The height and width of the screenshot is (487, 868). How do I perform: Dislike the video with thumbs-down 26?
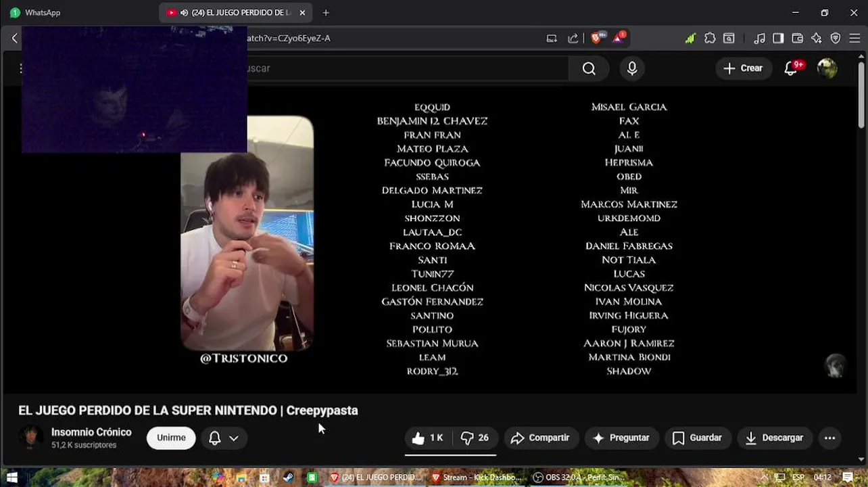coord(475,438)
